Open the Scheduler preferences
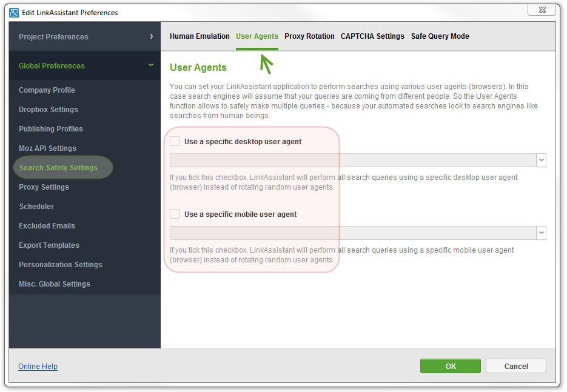The image size is (567, 392). point(36,206)
